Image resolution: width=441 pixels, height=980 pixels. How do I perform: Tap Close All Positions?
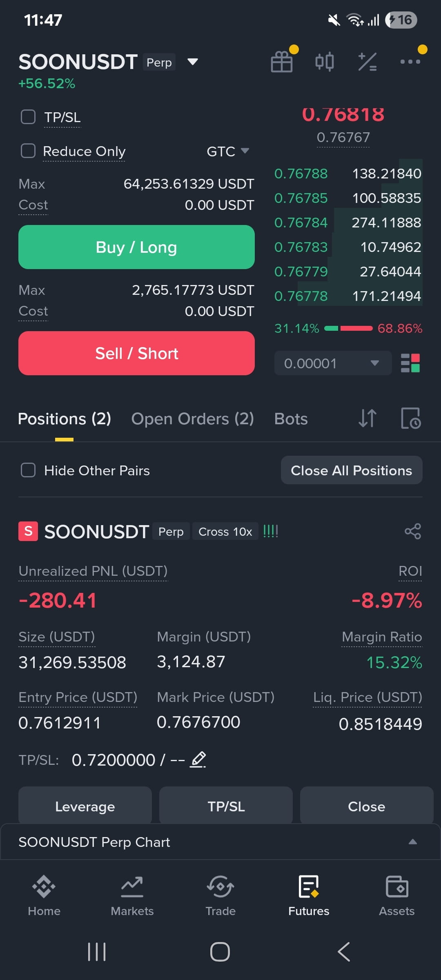pos(352,470)
